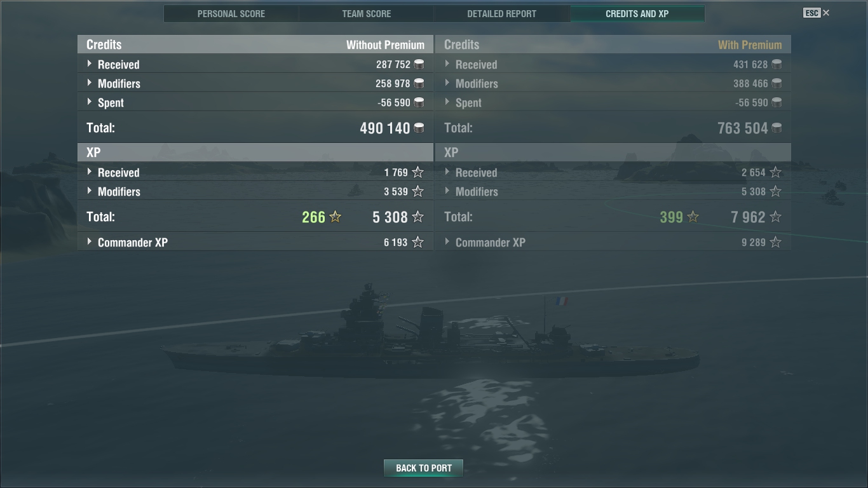868x488 pixels.
Task: Click the coin icon next to 763 504
Action: [776, 128]
